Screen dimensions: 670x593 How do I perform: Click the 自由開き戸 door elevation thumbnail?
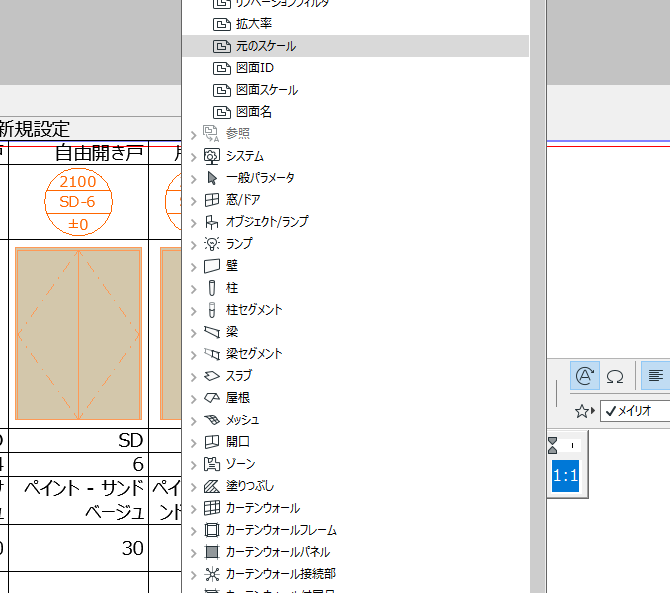(79, 334)
